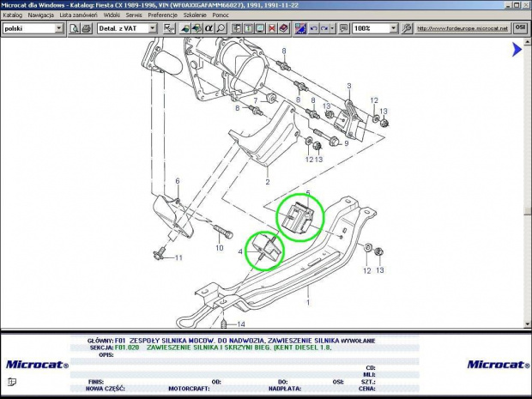Click the redo arrow icon
The height and width of the screenshot is (399, 532).
pos(324,28)
